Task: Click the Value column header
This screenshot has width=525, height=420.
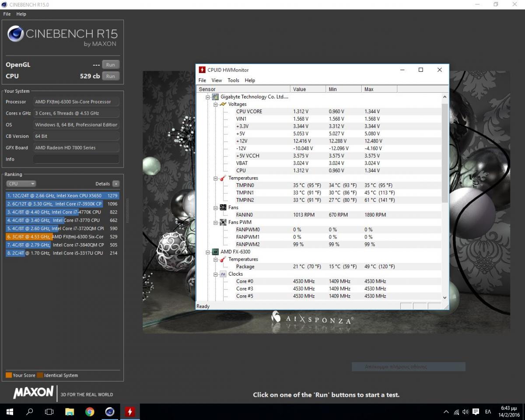Action: 308,89
